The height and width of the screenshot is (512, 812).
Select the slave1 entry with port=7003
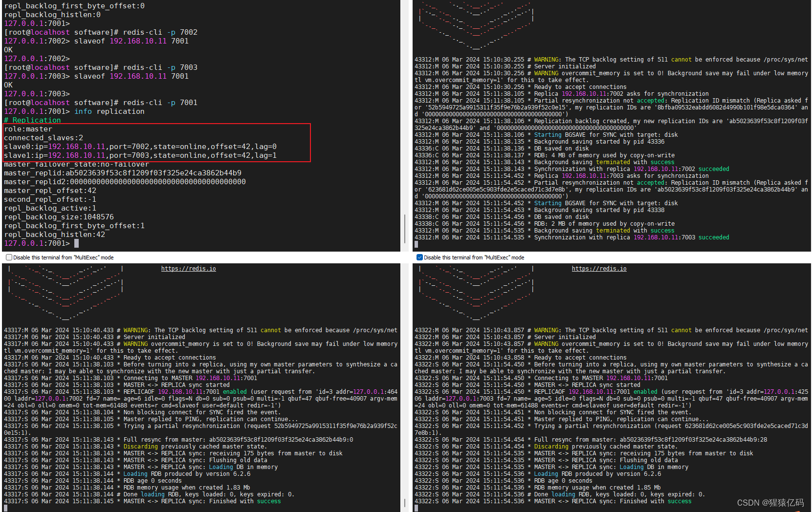click(x=140, y=155)
